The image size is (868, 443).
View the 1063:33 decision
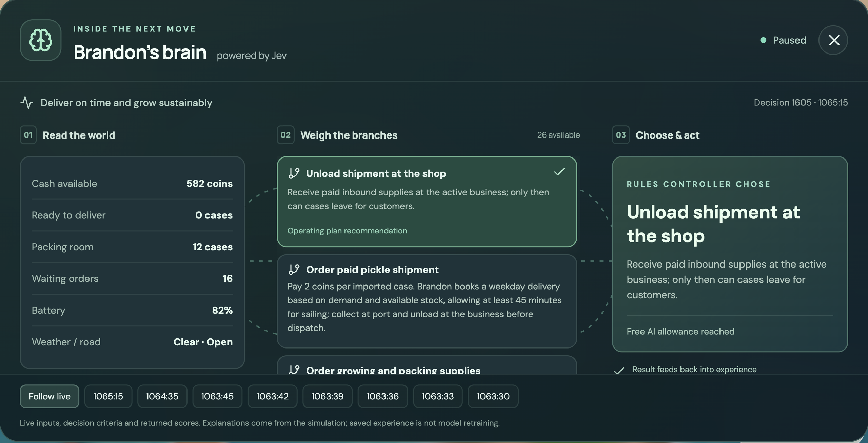[x=438, y=396]
